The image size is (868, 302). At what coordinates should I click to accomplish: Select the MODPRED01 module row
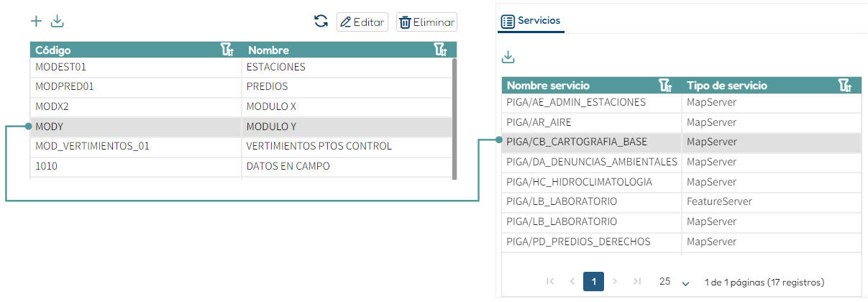coord(241,86)
